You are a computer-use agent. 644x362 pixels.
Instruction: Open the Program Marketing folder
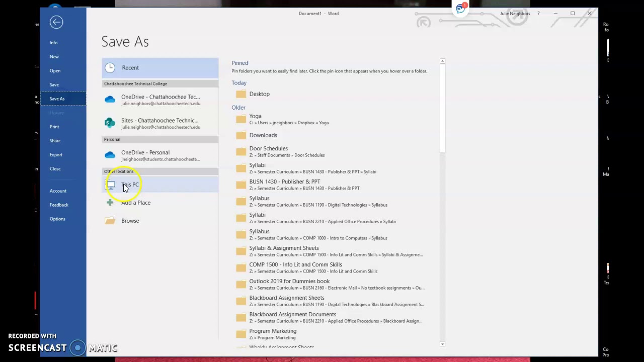pos(335,334)
